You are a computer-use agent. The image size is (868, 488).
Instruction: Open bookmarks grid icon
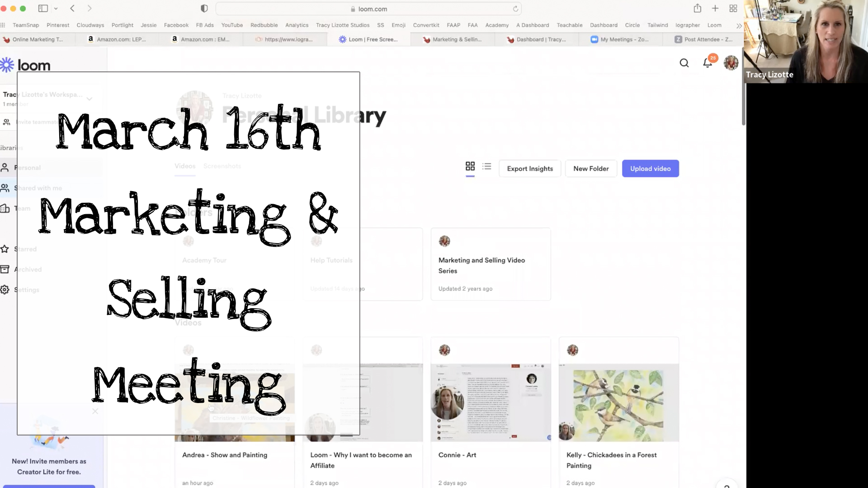click(3, 25)
